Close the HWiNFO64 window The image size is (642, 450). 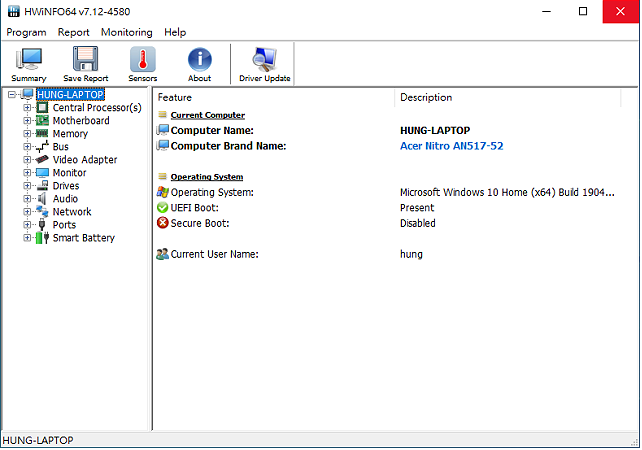[x=620, y=11]
